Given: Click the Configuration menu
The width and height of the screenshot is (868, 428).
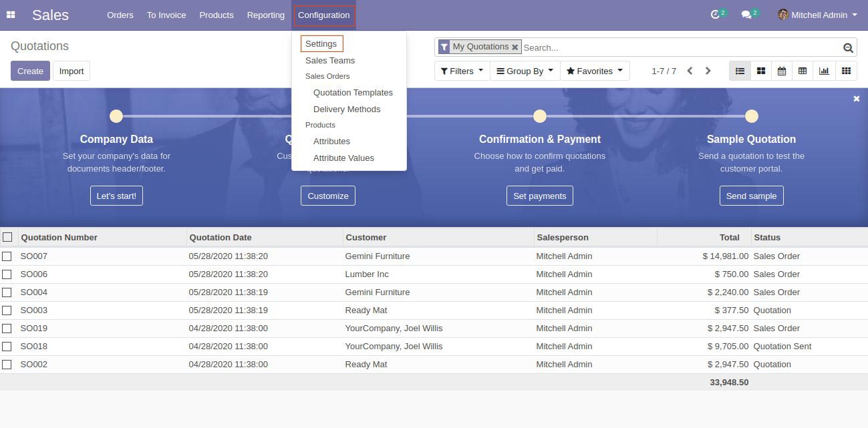Looking at the screenshot, I should click(x=324, y=15).
